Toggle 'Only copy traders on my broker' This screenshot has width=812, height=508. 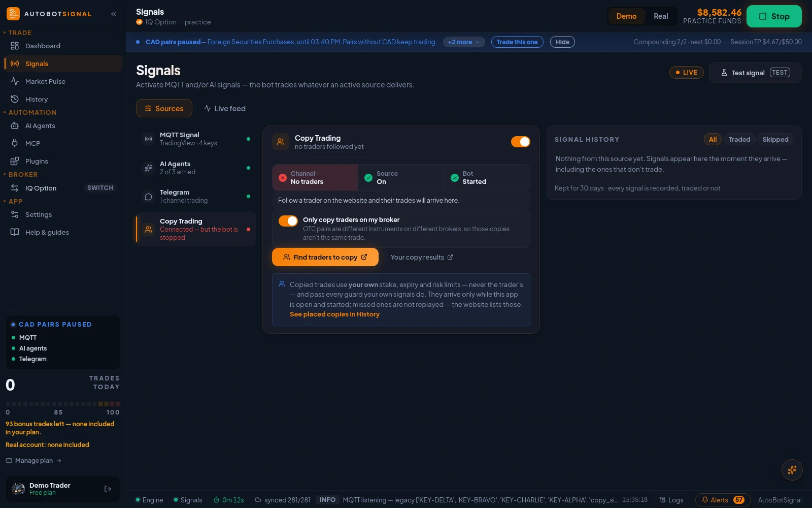click(288, 220)
